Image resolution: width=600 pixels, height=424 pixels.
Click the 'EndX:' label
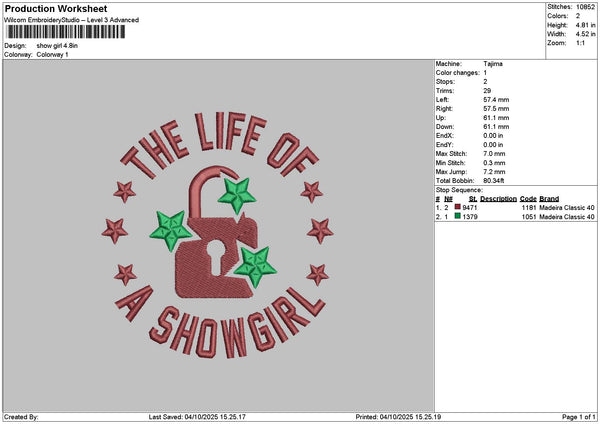(x=444, y=136)
